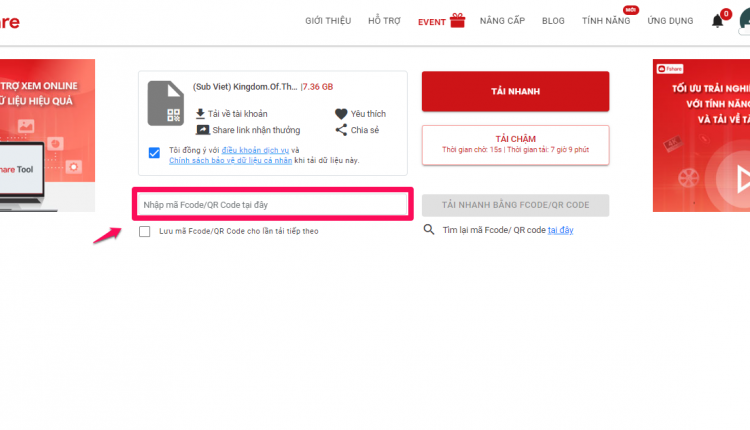The height and width of the screenshot is (430, 750).
Task: Click the share nodes icon
Action: [x=341, y=130]
